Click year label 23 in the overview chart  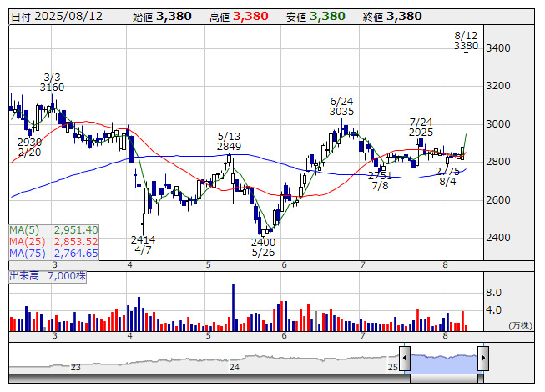(x=75, y=367)
